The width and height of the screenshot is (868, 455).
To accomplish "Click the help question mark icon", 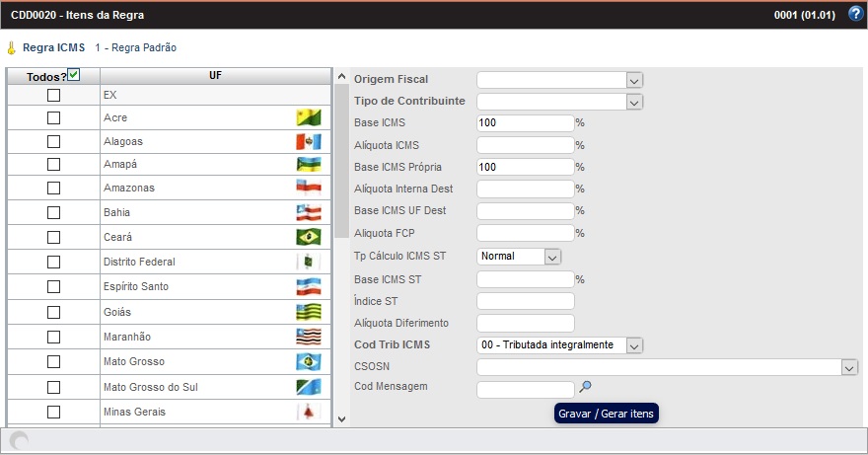I will click(x=855, y=14).
